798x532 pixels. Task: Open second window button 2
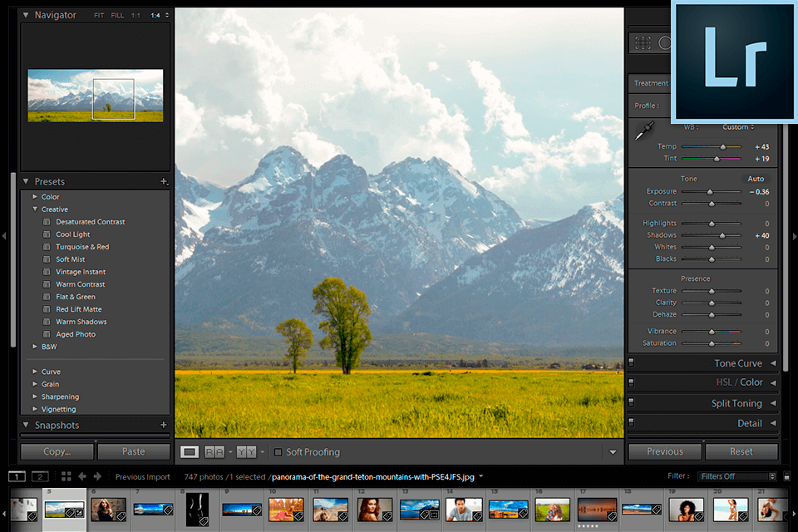tap(40, 476)
